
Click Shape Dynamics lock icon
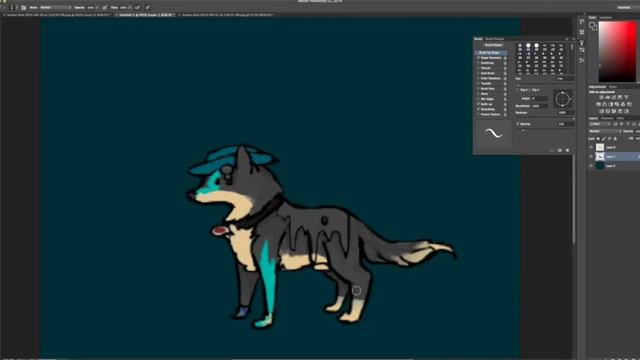tap(505, 58)
